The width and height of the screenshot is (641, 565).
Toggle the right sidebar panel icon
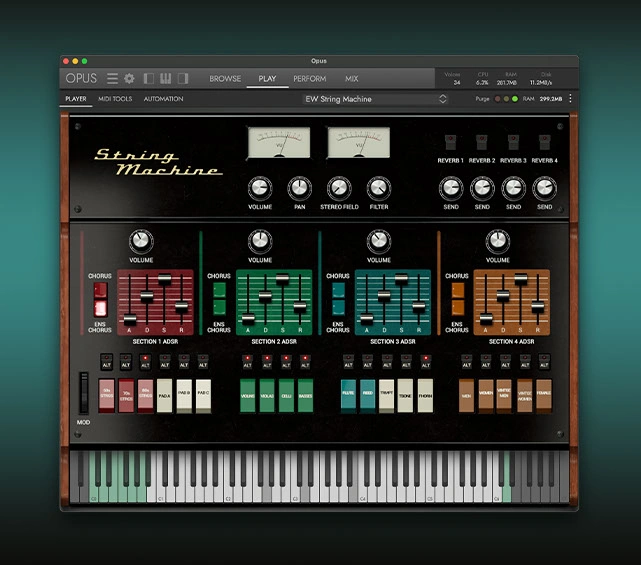click(x=183, y=78)
